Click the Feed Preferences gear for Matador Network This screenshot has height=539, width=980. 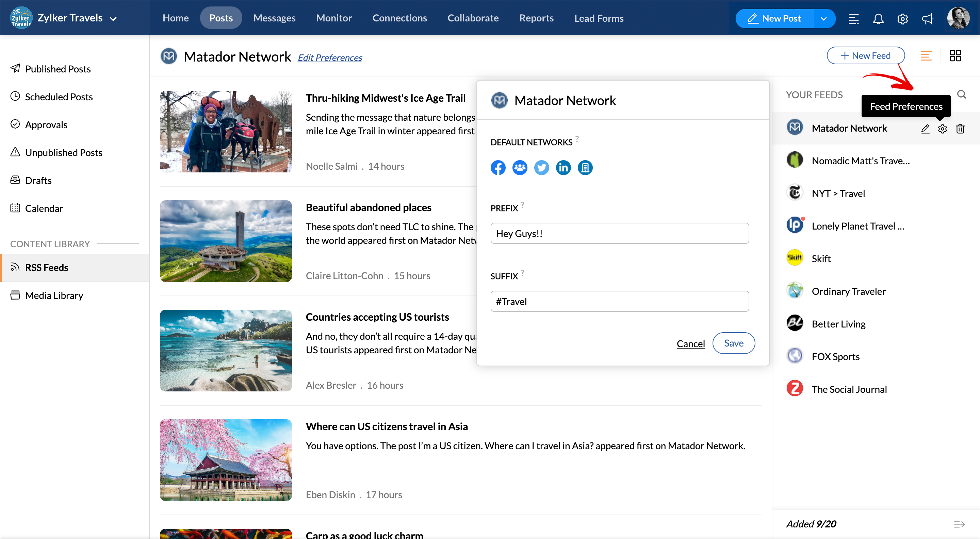pos(942,129)
